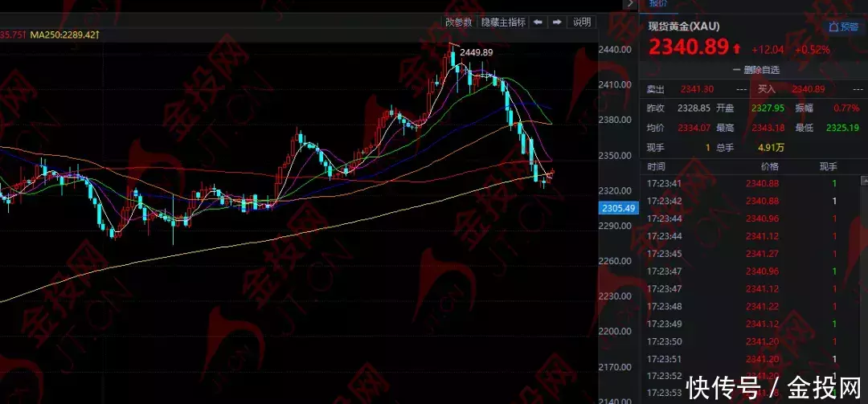Click the 时间 column header
This screenshot has width=868, height=404.
656,166
